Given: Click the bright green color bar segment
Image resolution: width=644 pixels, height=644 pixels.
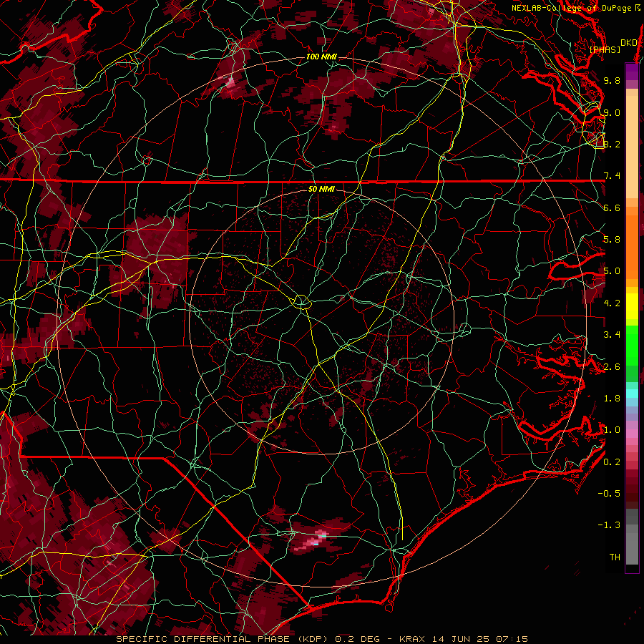Looking at the screenshot, I should [x=632, y=345].
